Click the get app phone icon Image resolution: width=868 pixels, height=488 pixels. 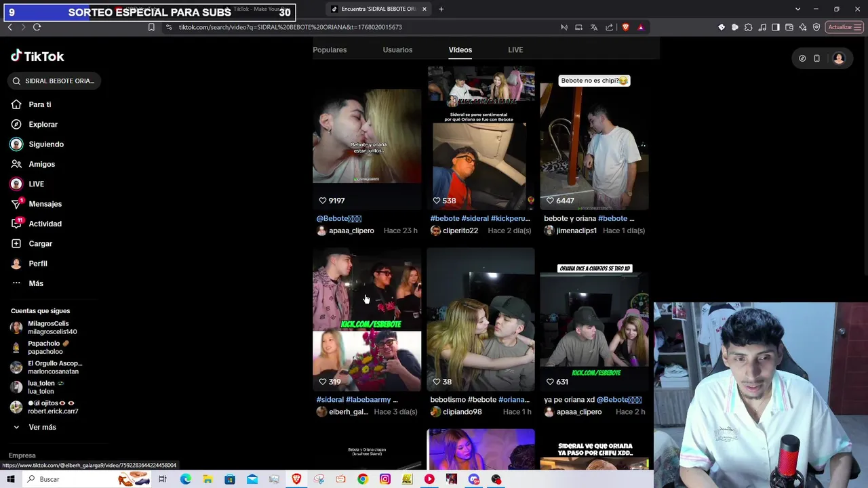click(x=816, y=58)
